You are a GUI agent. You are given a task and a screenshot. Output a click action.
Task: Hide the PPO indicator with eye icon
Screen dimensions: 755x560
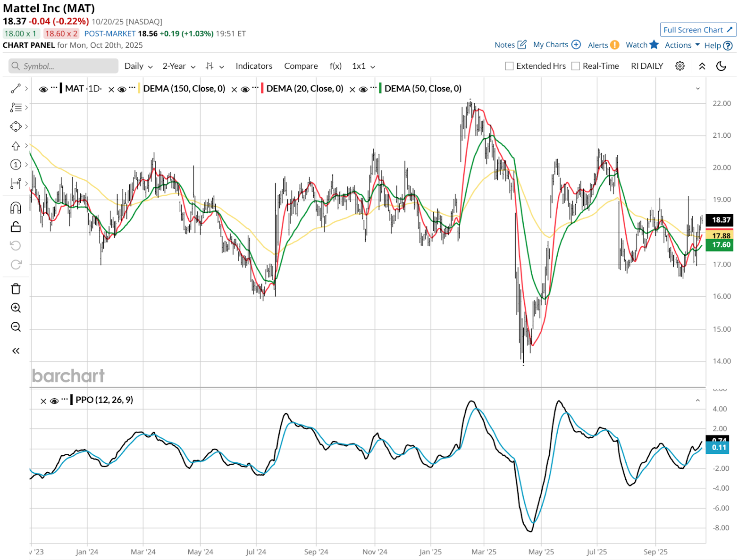(54, 401)
